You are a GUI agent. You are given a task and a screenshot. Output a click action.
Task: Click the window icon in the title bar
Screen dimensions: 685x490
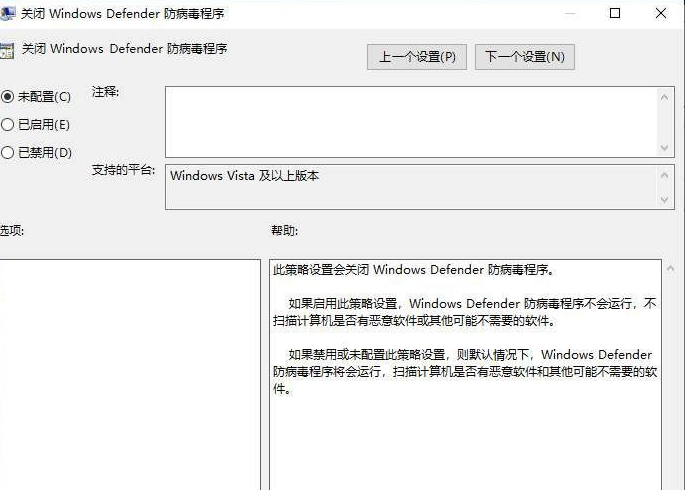7,14
